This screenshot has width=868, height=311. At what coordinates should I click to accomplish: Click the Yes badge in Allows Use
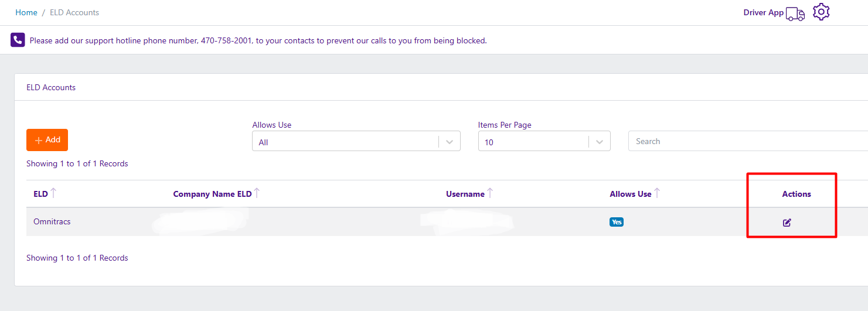(x=616, y=222)
